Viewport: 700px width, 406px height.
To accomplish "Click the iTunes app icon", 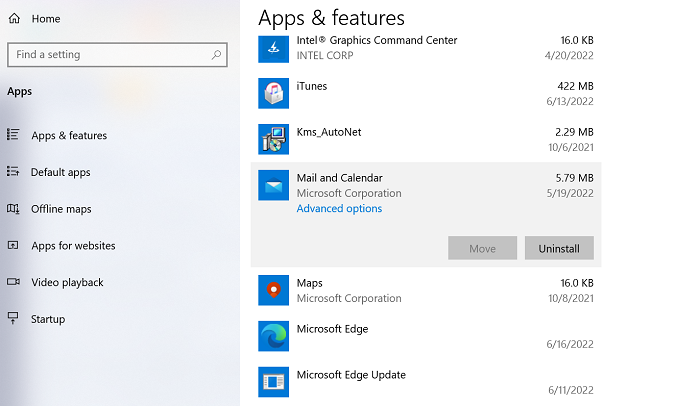I will point(273,93).
